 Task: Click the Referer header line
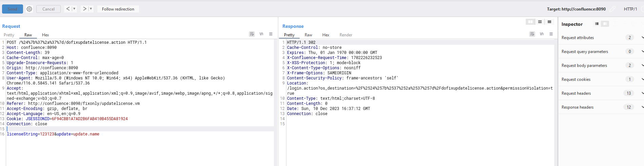pos(73,104)
